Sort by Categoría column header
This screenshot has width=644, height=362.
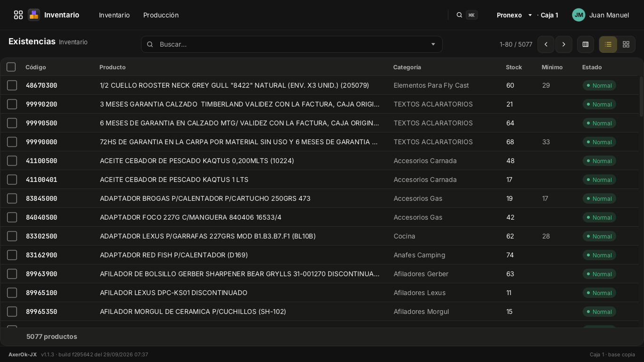click(407, 67)
